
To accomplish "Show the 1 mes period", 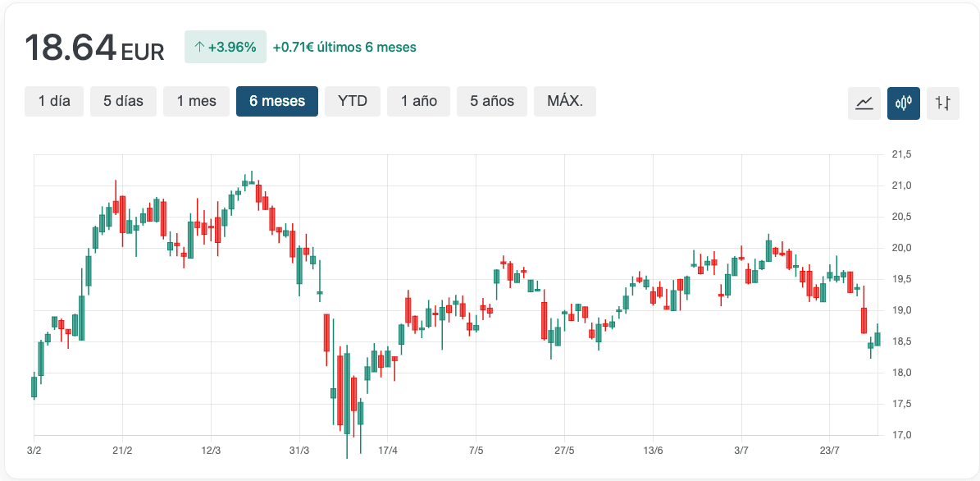I will pos(196,101).
